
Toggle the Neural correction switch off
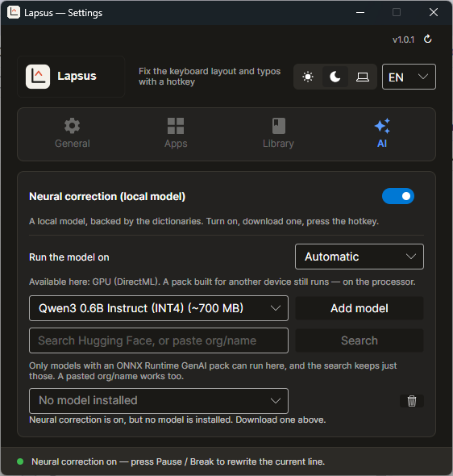click(398, 196)
